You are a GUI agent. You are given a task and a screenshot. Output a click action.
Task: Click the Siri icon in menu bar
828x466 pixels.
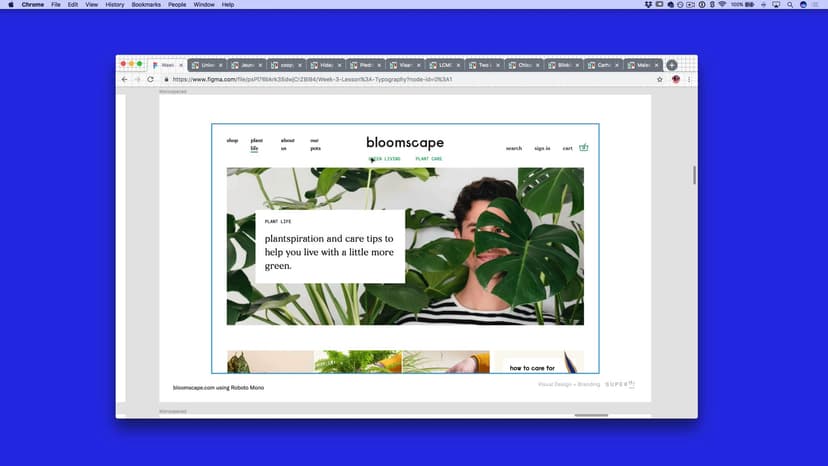803,4
